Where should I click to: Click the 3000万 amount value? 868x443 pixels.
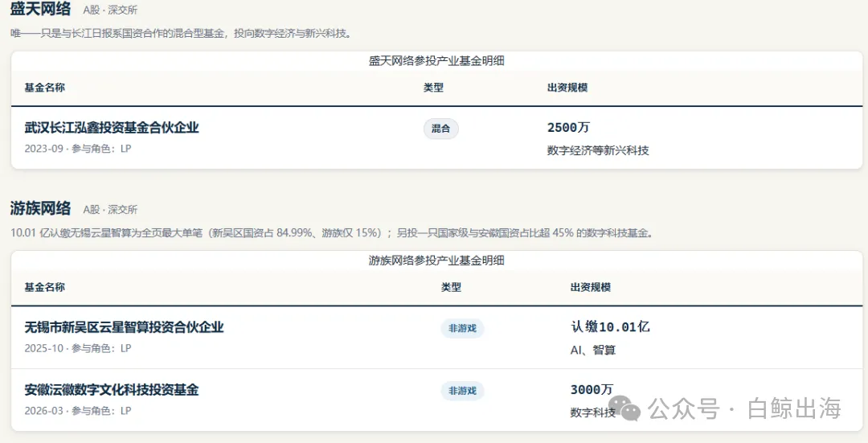pos(592,390)
